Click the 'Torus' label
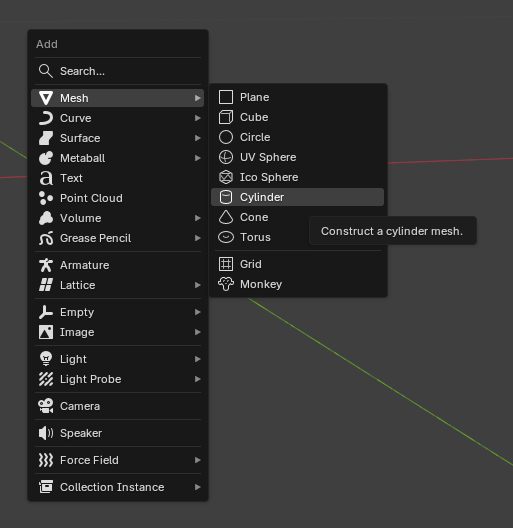The height and width of the screenshot is (528, 513). [255, 237]
